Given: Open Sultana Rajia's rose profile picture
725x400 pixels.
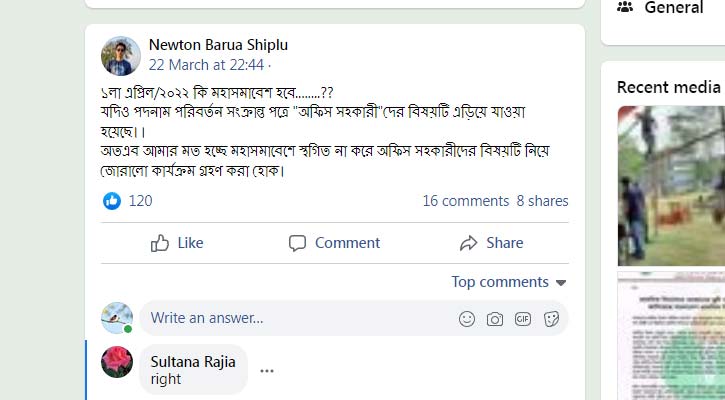Looking at the screenshot, I should click(117, 361).
